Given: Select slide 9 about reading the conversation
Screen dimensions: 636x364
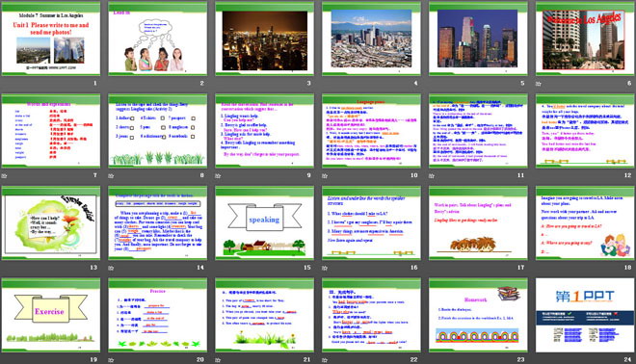Looking at the screenshot, I should [264, 131].
